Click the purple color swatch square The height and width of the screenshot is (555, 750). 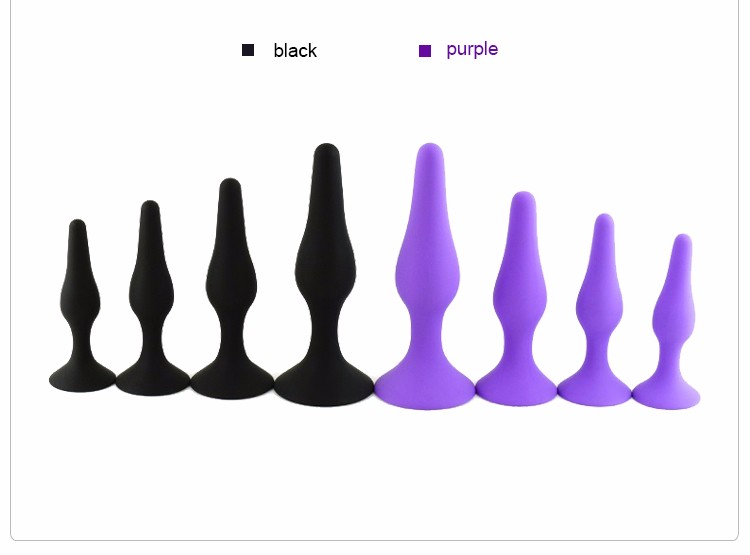coord(425,51)
